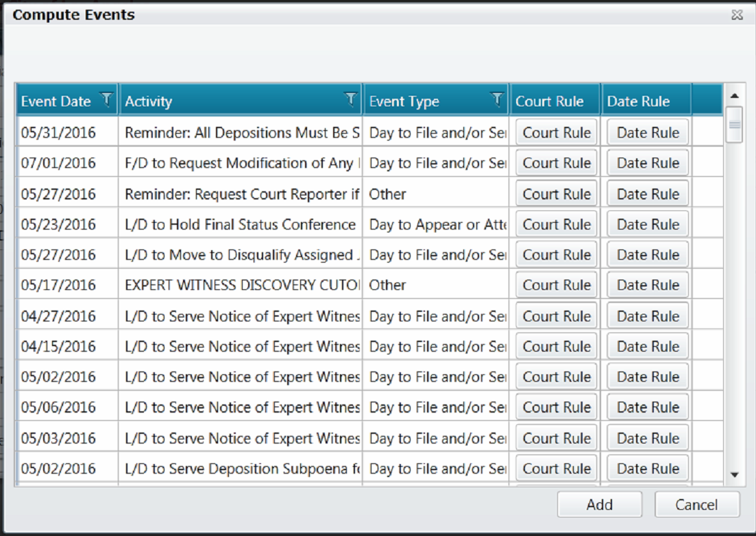The width and height of the screenshot is (756, 536).
Task: Open Court Rule for EXPERT WITNESS DISCOVERY CUTOFF
Action: (556, 284)
